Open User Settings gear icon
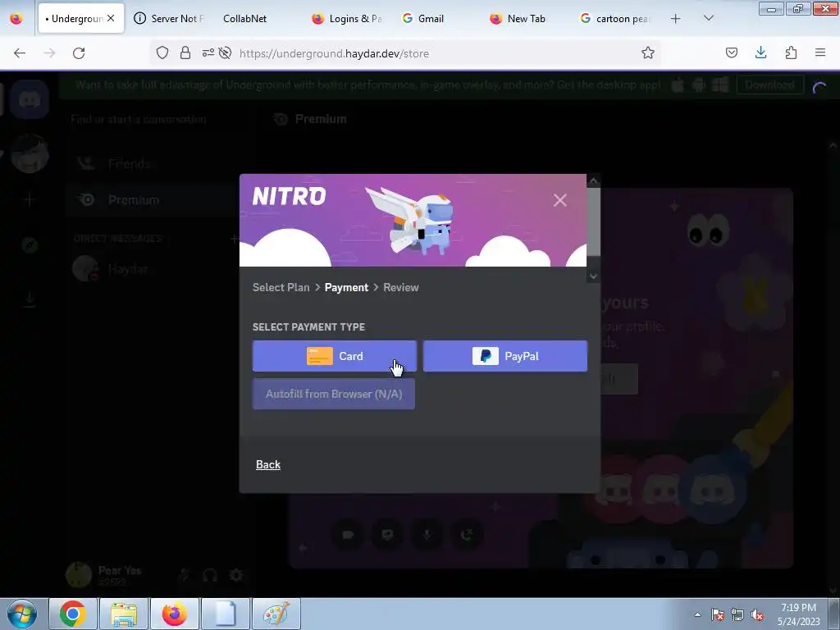This screenshot has height=630, width=840. point(235,575)
